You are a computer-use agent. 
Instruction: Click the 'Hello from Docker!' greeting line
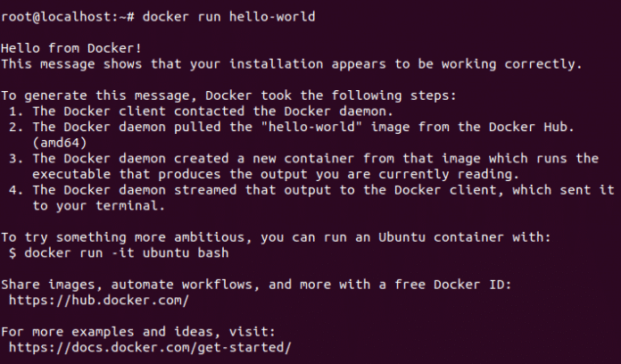(70, 48)
